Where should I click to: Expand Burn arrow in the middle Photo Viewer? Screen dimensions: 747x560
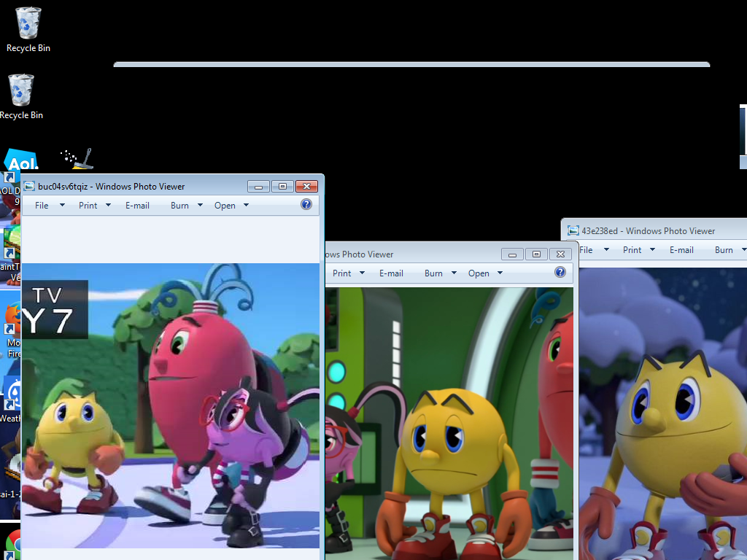454,273
